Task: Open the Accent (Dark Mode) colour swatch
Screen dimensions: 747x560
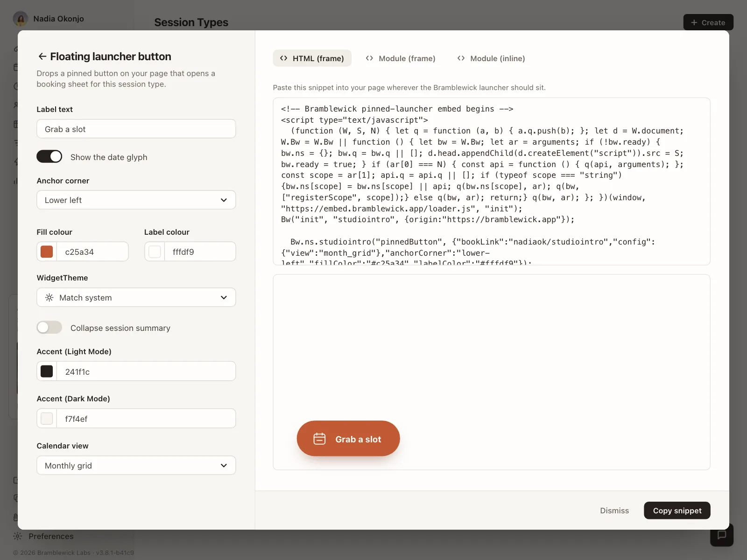Action: click(x=47, y=419)
